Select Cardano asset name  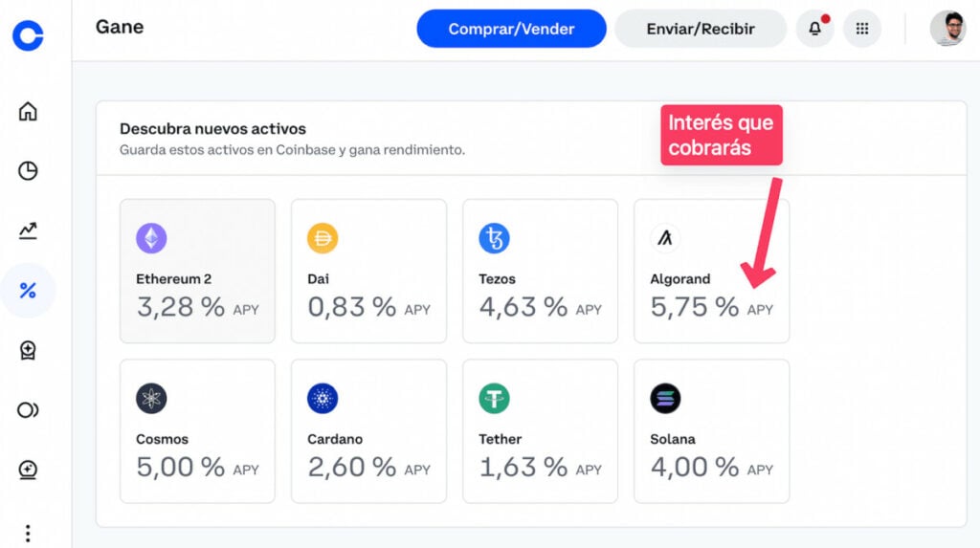coord(335,439)
